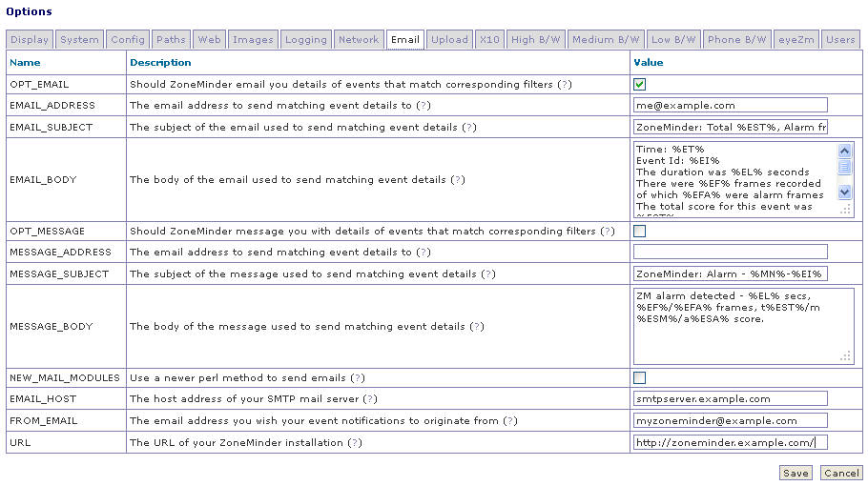Focus the MESSAGE_SUBJECT input field

[730, 273]
